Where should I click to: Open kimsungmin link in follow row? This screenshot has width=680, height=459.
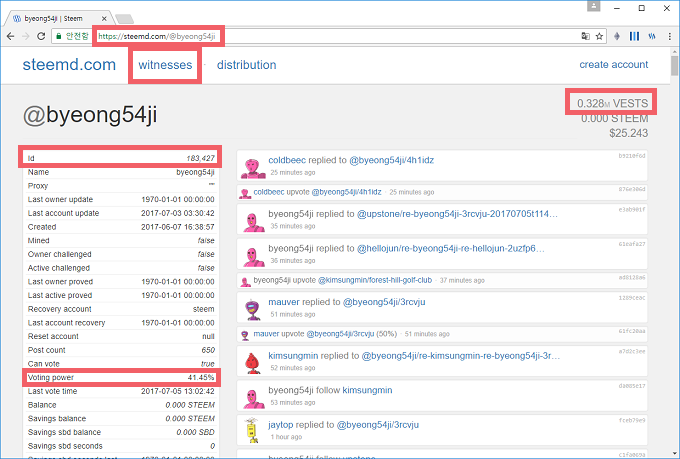point(367,390)
